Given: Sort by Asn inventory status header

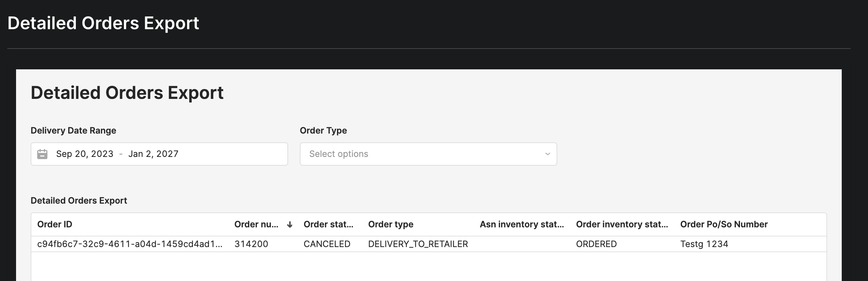Looking at the screenshot, I should [x=522, y=224].
